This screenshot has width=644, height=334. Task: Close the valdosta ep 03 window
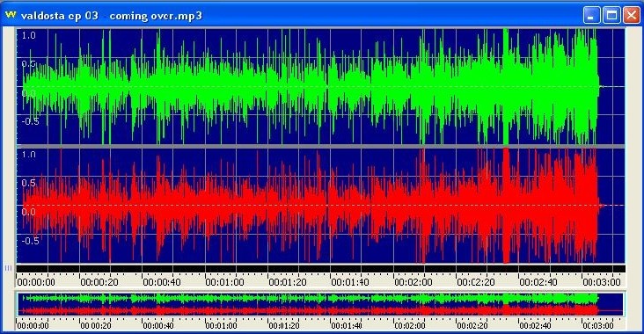632,16
